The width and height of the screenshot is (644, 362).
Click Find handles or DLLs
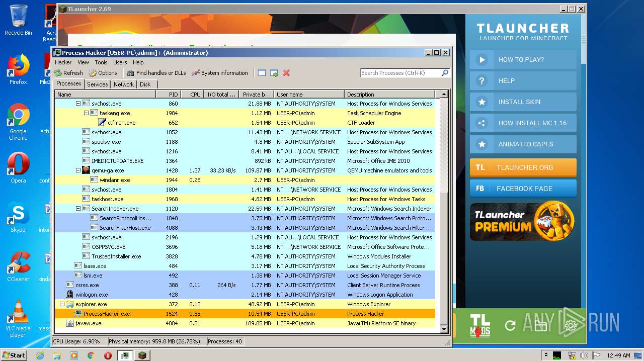[156, 73]
